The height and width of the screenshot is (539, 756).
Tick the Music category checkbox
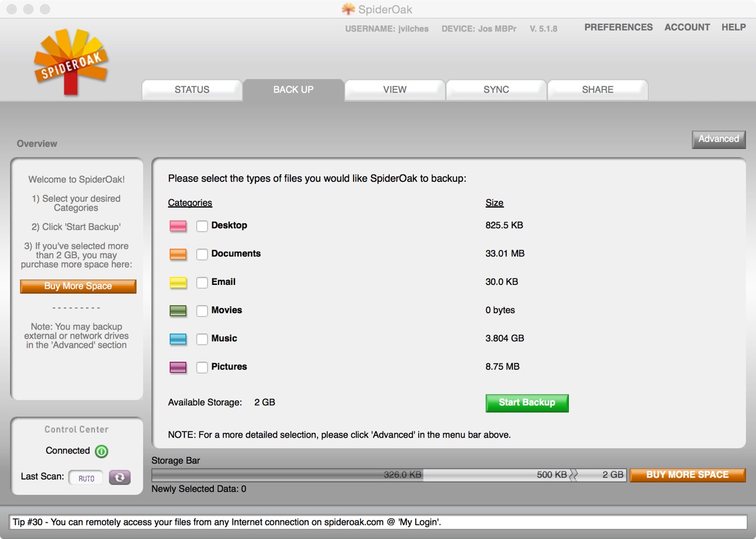click(202, 339)
